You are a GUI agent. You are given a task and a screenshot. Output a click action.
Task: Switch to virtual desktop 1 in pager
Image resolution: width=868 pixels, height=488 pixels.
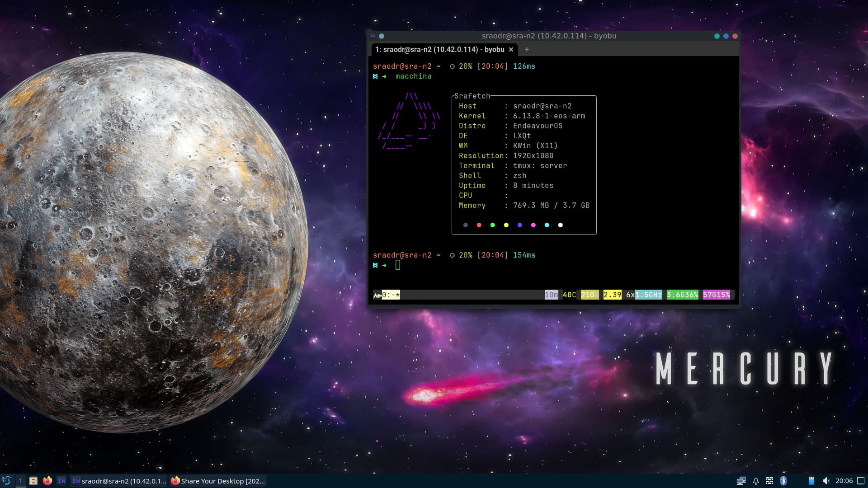coord(20,481)
